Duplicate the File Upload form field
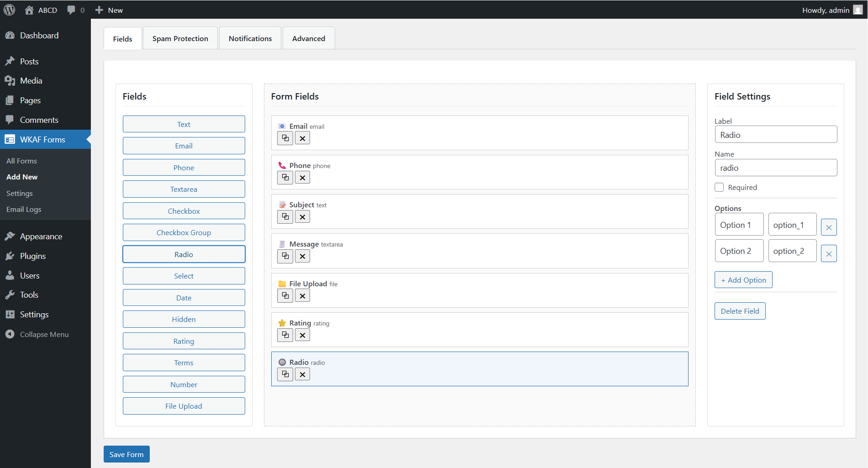The image size is (868, 468). coord(285,295)
